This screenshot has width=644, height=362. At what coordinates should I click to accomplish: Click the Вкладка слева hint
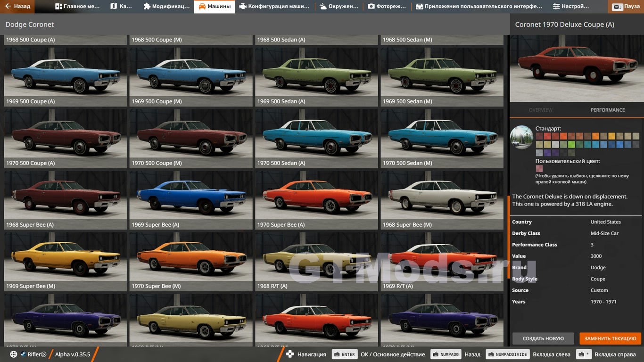(552, 354)
